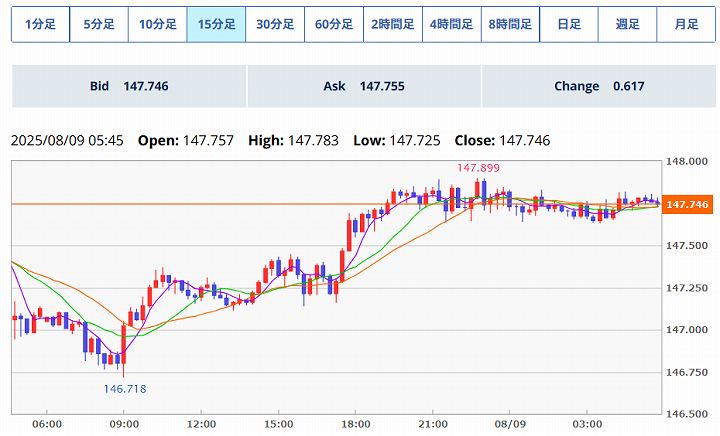The image size is (720, 436).
Task: Click the Bid 147.746 panel
Action: coord(129,86)
